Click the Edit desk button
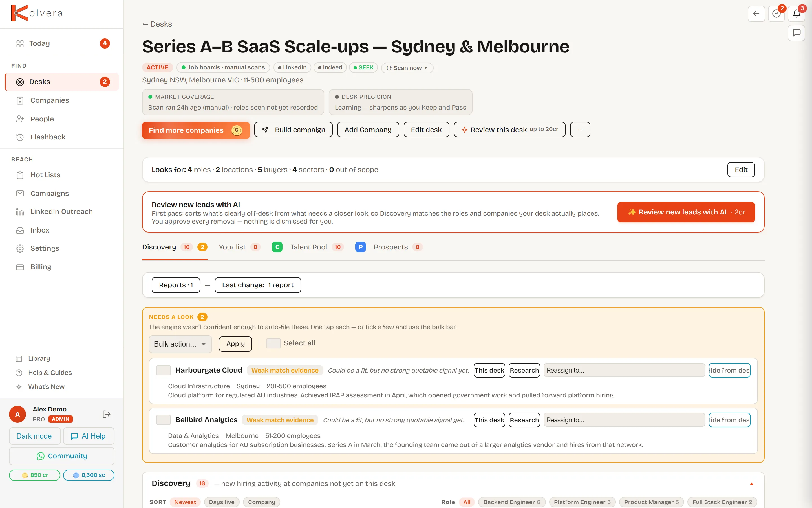812x508 pixels. click(426, 130)
